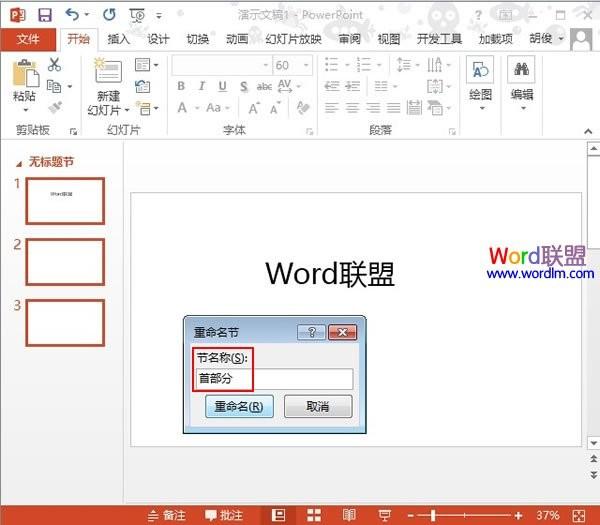Image resolution: width=600 pixels, height=525 pixels.
Task: Switch to the 设计 Design tab
Action: click(x=158, y=39)
